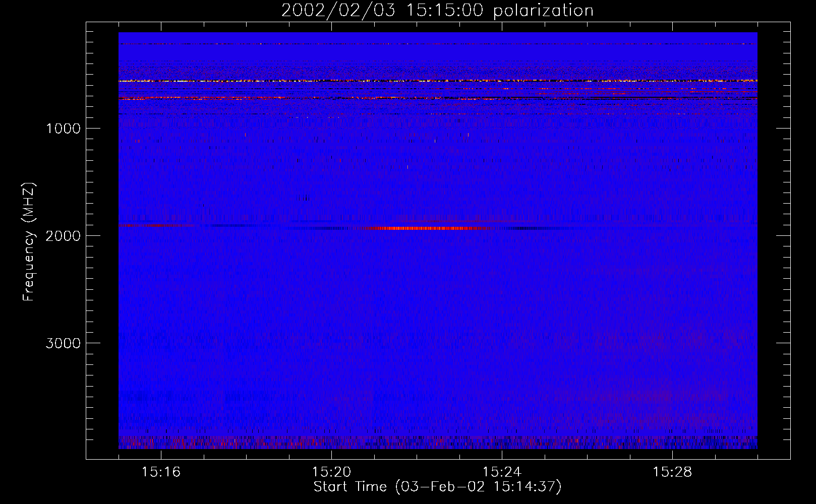This screenshot has width=816, height=504.
Task: Click the 15:24 time tick label
Action: (502, 472)
